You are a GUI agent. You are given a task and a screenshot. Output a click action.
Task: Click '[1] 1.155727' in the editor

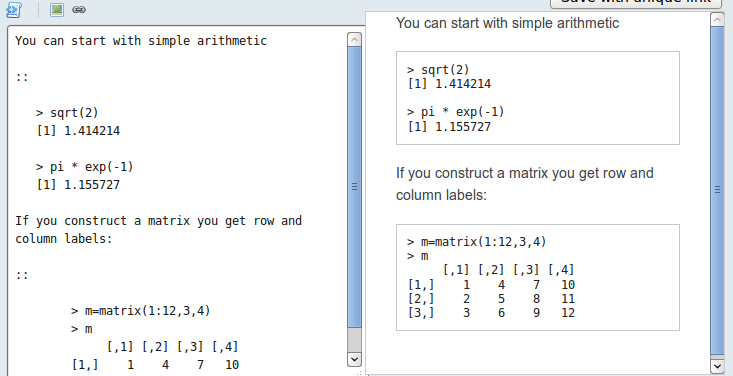[78, 185]
